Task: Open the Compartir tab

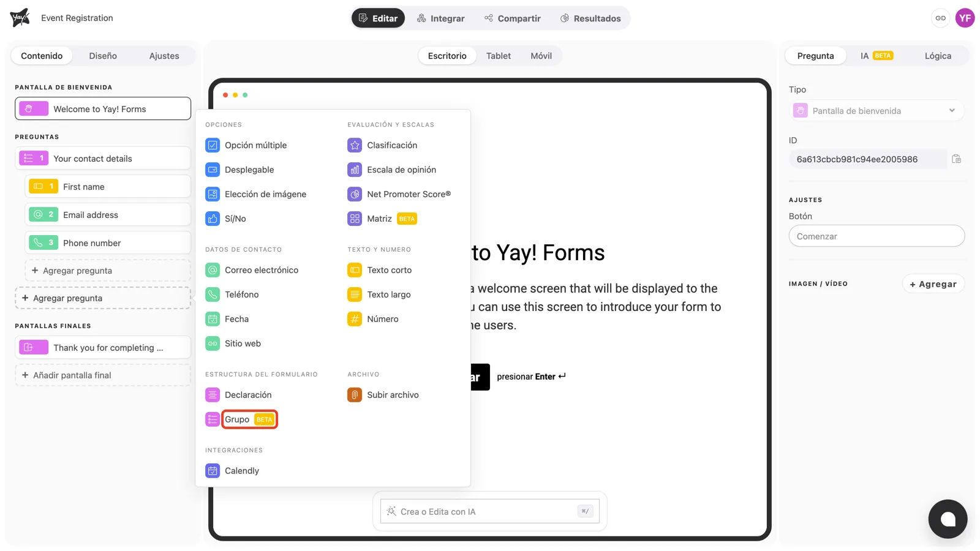Action: pyautogui.click(x=513, y=18)
